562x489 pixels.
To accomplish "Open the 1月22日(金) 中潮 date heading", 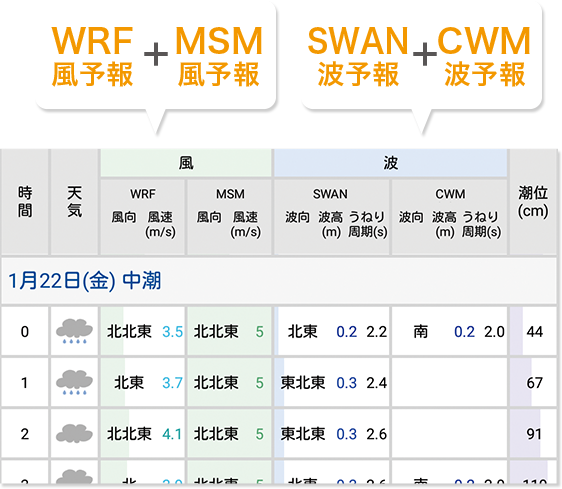I will 85,281.
